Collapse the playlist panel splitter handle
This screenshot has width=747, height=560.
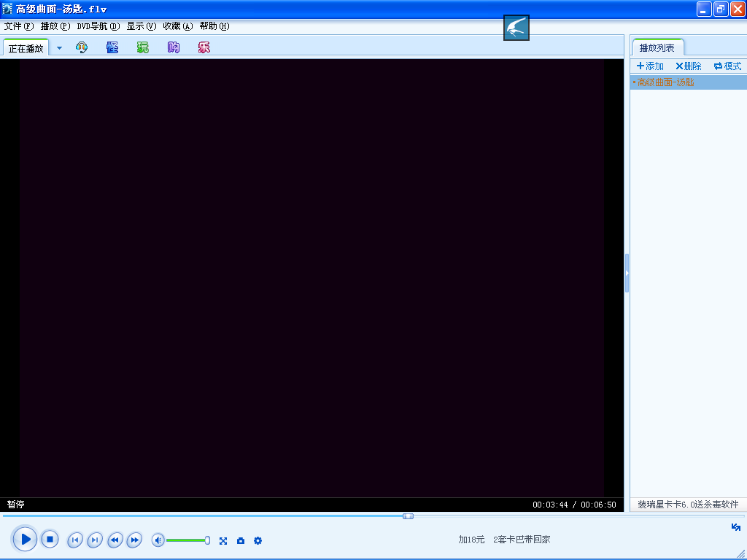point(627,273)
